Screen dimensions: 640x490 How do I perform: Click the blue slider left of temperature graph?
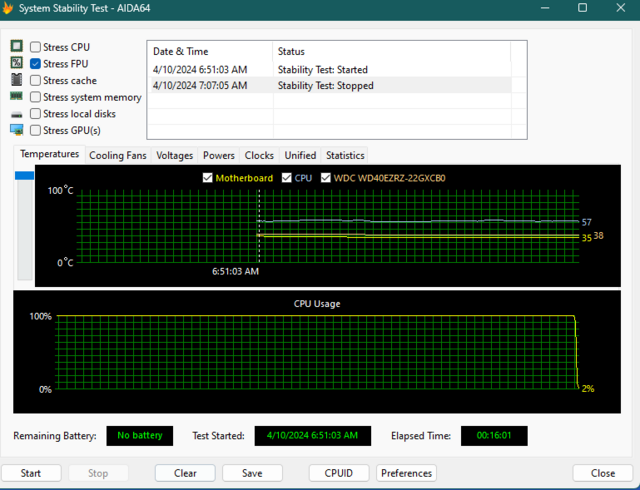[24, 176]
